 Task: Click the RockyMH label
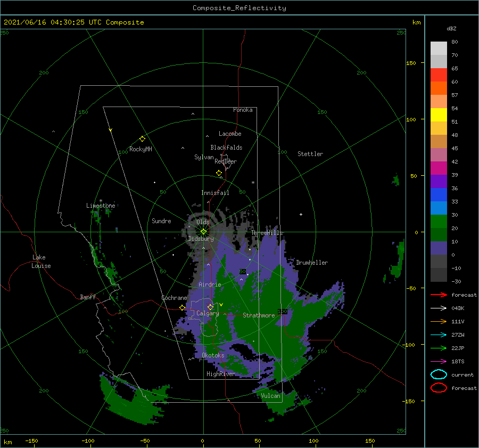click(141, 149)
